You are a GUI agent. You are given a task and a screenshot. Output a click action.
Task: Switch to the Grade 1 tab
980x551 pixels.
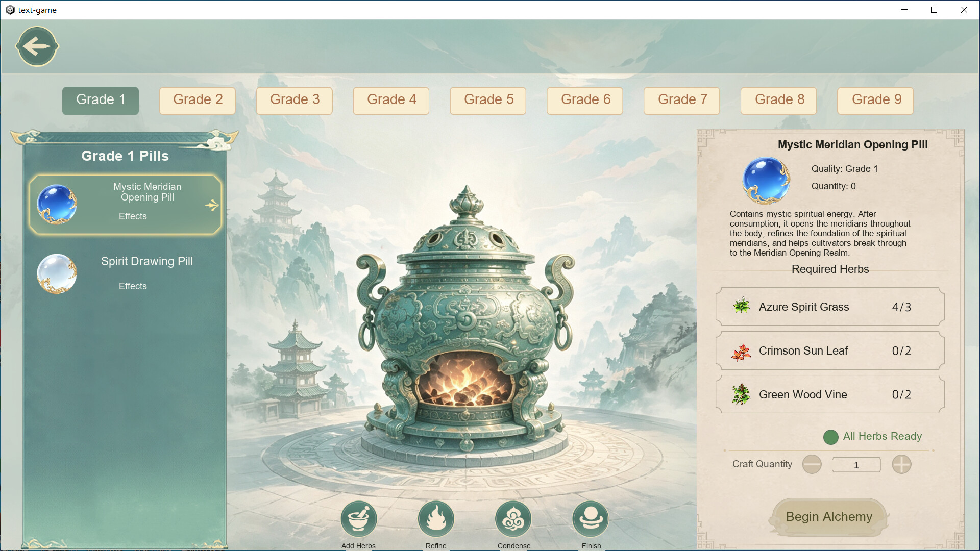pos(101,100)
